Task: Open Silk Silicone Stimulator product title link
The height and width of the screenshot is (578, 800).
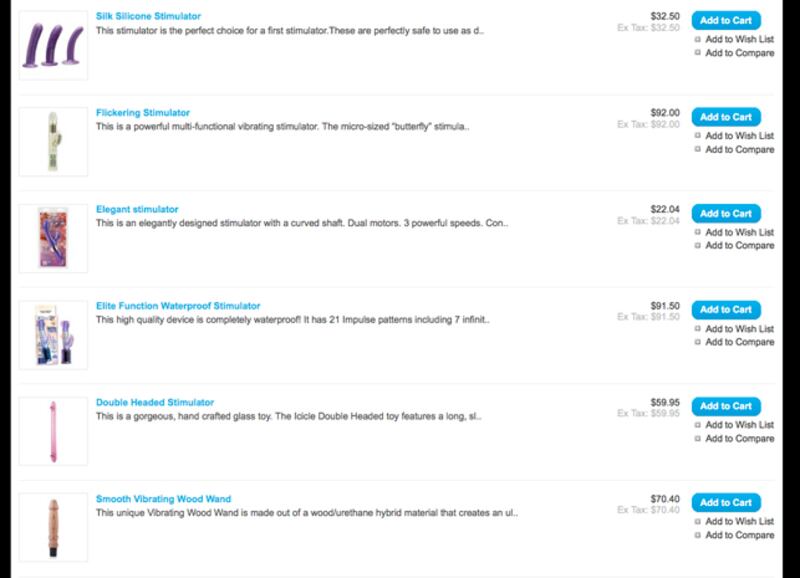Action: (148, 17)
